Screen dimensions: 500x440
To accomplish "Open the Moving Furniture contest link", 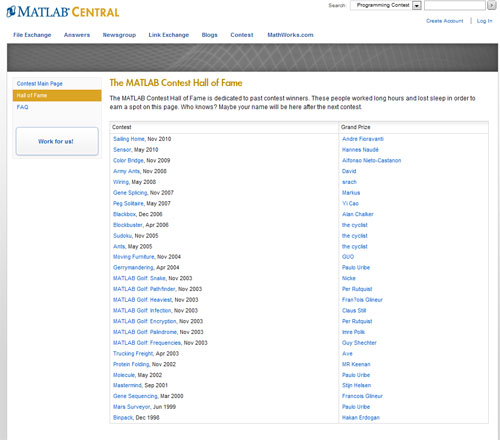I will (x=134, y=256).
